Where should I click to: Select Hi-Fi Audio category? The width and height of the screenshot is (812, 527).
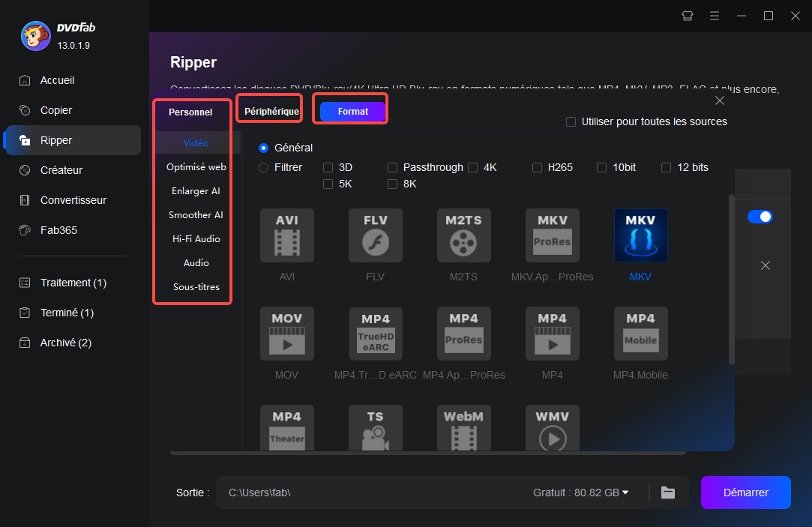[x=196, y=238]
